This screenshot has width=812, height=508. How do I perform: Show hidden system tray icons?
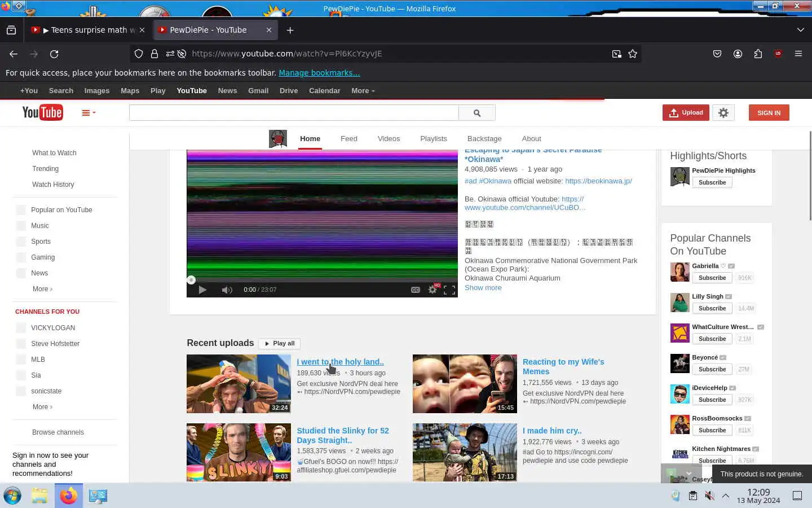(x=726, y=496)
